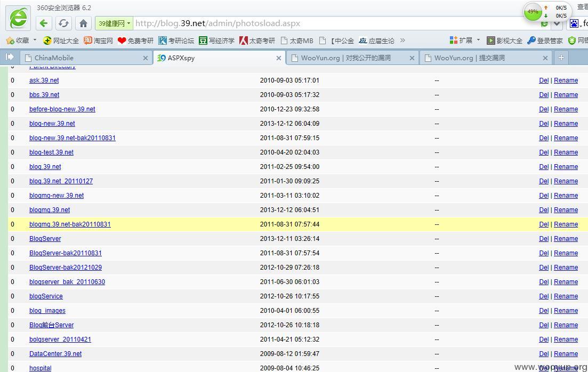
Task: Open the blog-new.39.net-bak20110831 folder
Action: click(x=73, y=138)
